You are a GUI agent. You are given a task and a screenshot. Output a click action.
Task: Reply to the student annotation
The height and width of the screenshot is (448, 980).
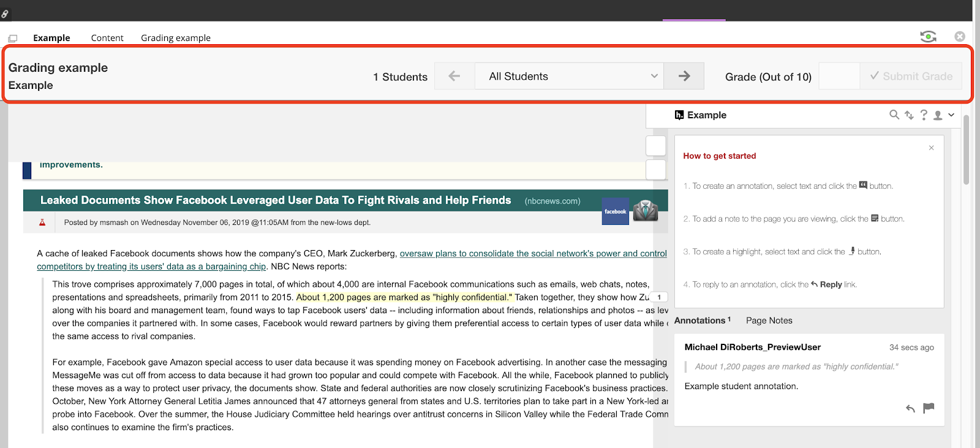pos(911,409)
